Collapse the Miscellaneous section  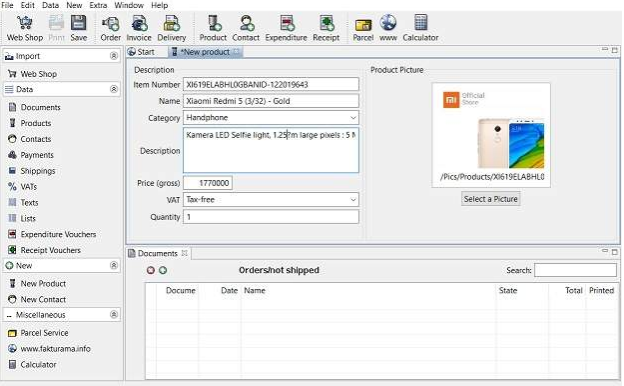click(x=114, y=315)
